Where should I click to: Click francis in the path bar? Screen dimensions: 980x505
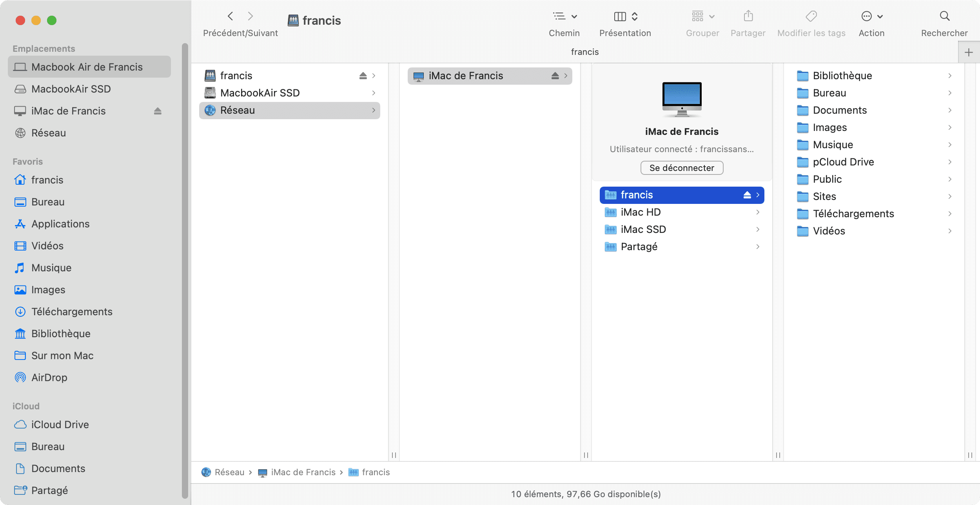pos(369,472)
